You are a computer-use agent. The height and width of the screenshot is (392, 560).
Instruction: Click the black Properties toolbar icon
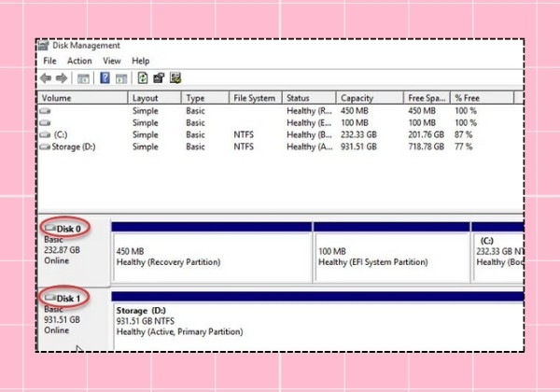[159, 77]
